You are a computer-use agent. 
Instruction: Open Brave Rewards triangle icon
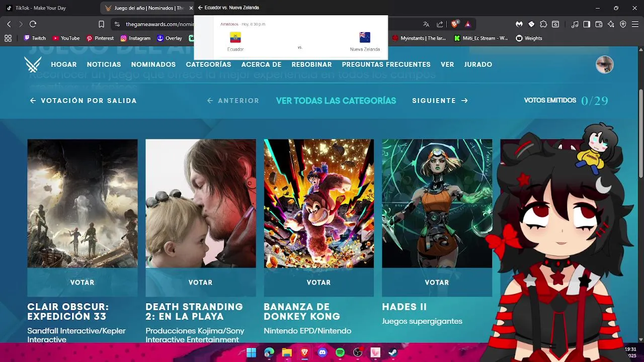[x=467, y=24]
